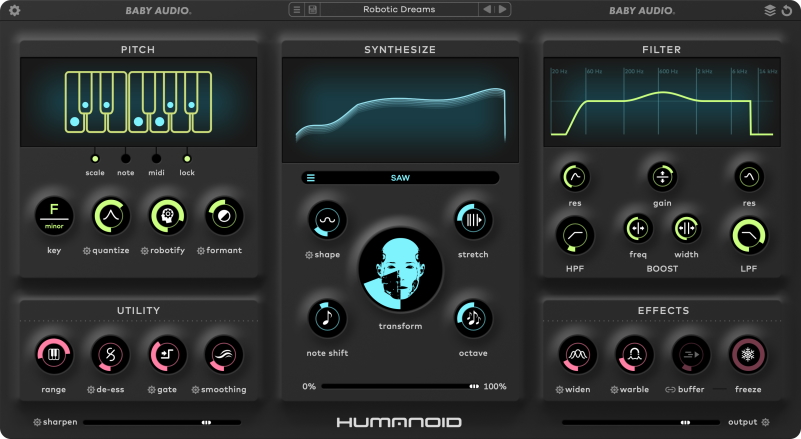The width and height of the screenshot is (801, 439).
Task: Toggle the note mode dot
Action: click(x=126, y=158)
